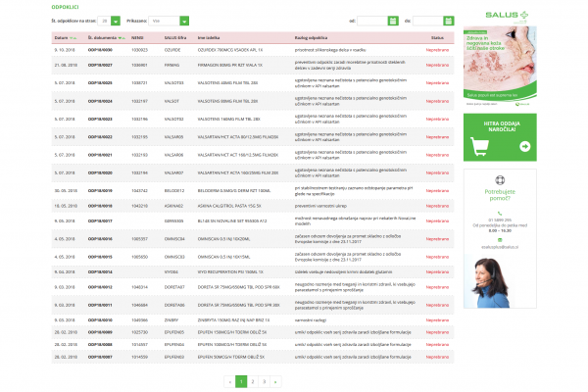Open document ODP18/0022

(x=100, y=137)
